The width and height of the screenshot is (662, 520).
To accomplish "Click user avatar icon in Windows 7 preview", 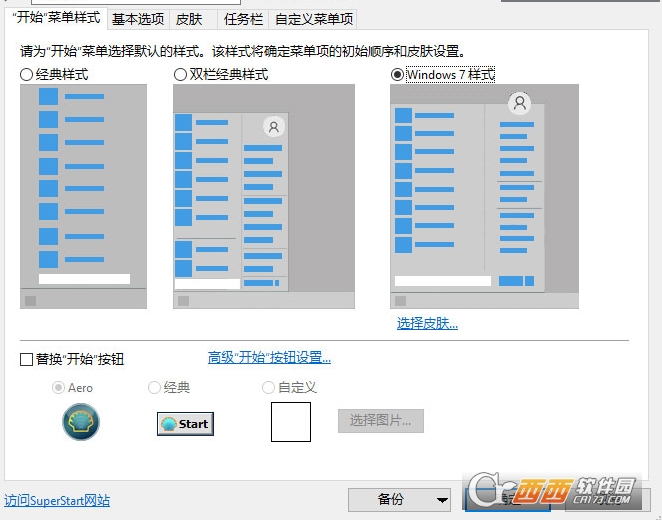I will 518,103.
